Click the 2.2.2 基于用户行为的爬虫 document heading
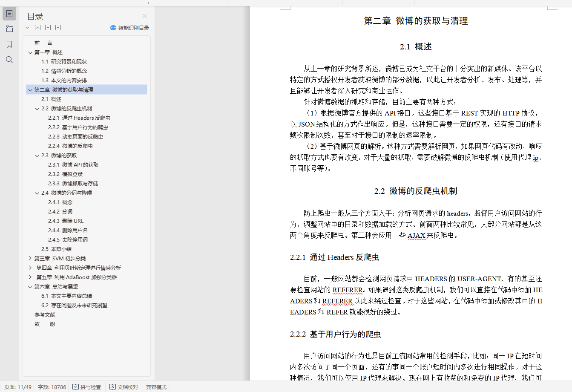 click(335, 334)
